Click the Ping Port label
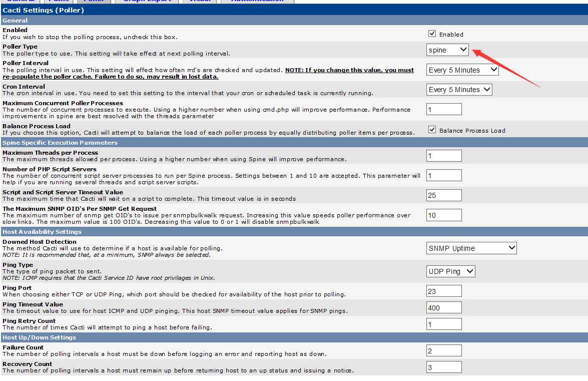 click(x=17, y=288)
